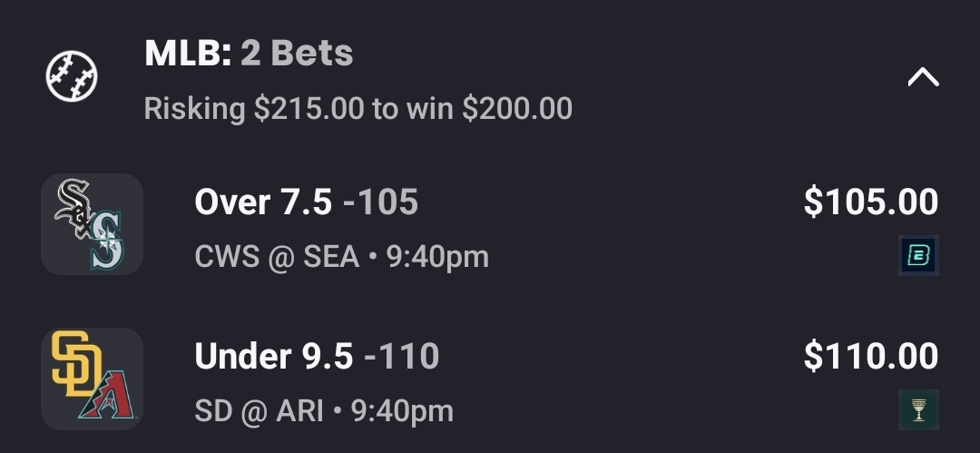The width and height of the screenshot is (980, 453).
Task: Click the "MLB:" heading label
Action: coord(188,54)
